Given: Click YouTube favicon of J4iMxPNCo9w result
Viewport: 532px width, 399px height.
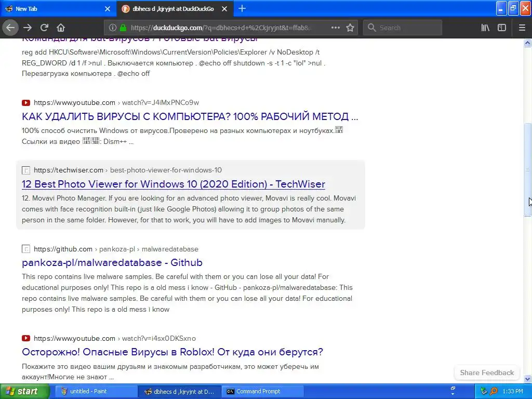Looking at the screenshot, I should (x=26, y=102).
